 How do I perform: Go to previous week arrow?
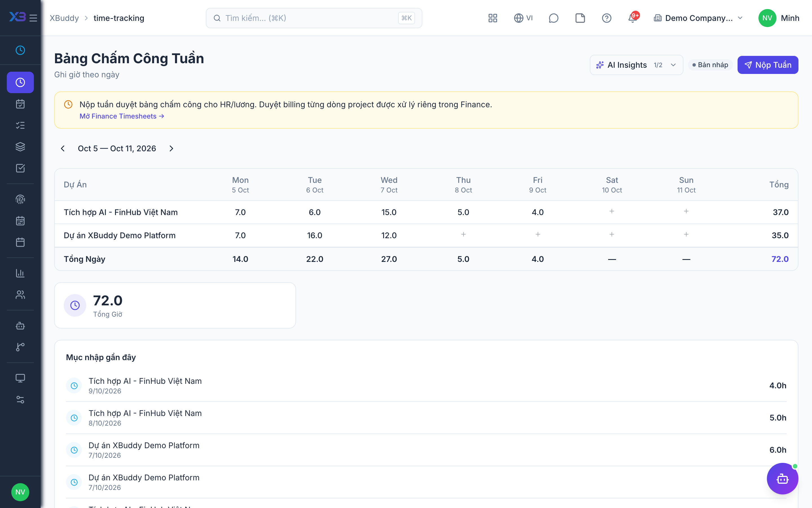click(63, 148)
